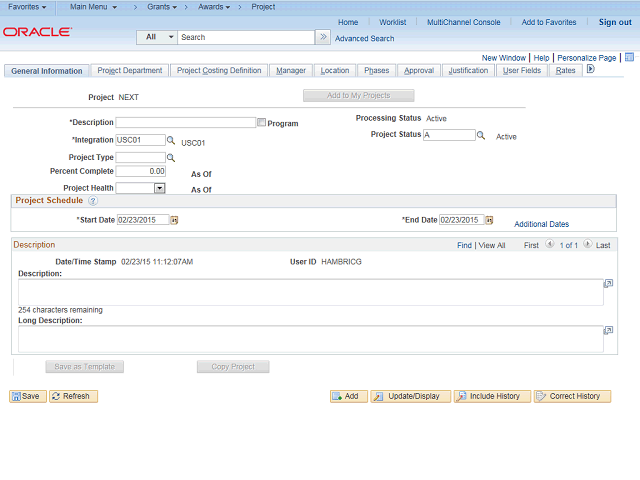The image size is (640, 480).
Task: Switch to the Project Costing Definition tab
Action: coord(219,71)
